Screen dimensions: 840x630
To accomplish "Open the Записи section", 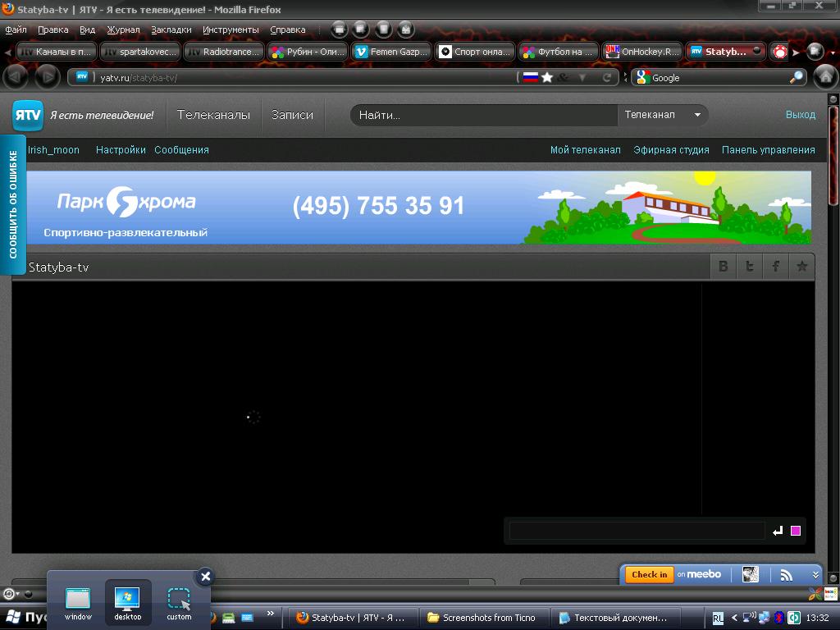I will (x=292, y=115).
